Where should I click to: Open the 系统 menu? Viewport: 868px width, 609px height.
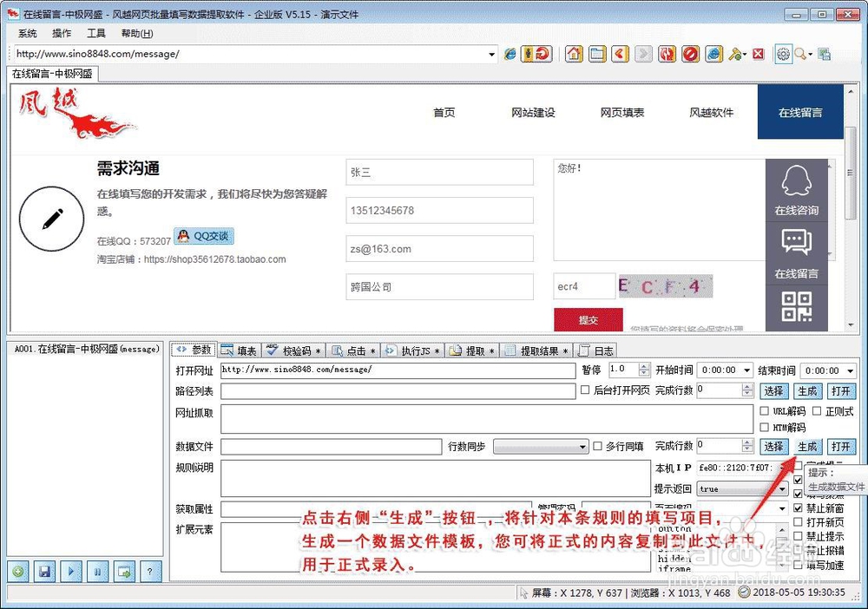[27, 33]
